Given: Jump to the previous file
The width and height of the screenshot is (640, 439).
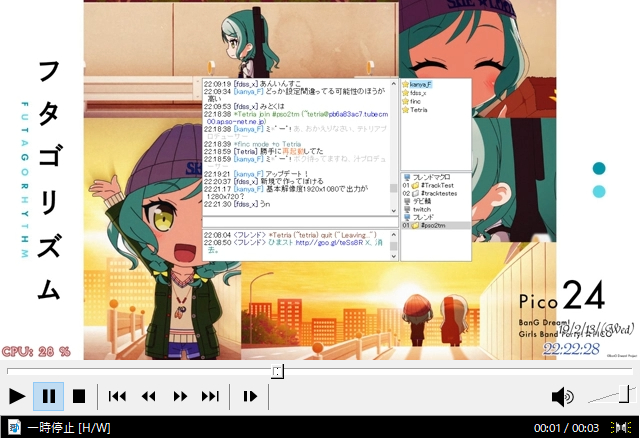Looking at the screenshot, I should (x=117, y=396).
